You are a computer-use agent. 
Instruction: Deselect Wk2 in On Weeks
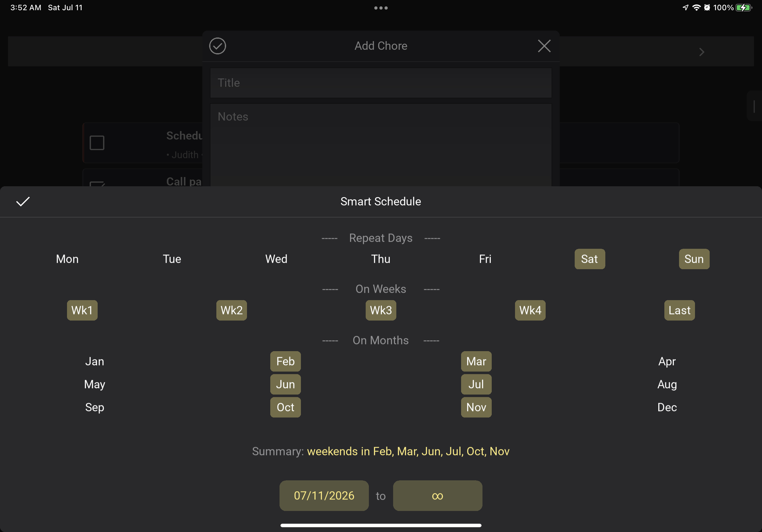point(231,310)
